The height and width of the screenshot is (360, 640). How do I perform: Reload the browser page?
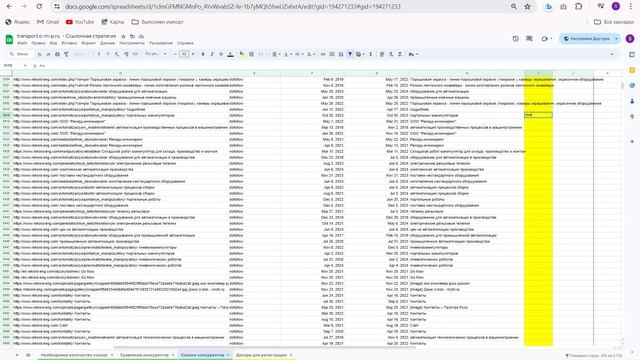point(39,7)
